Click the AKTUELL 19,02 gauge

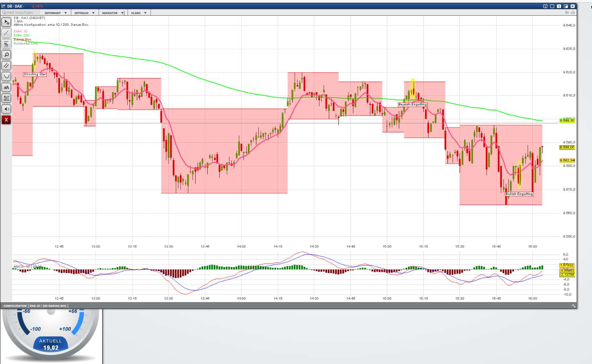click(x=51, y=344)
